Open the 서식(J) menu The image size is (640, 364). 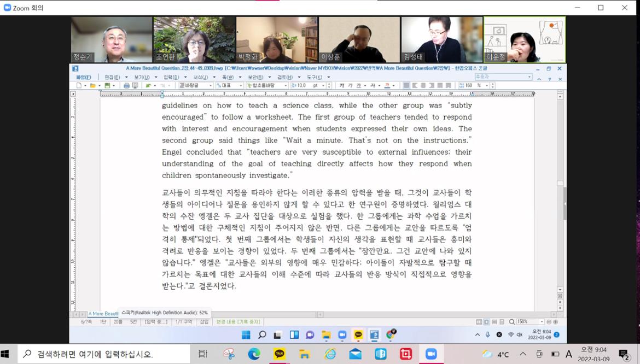click(201, 77)
